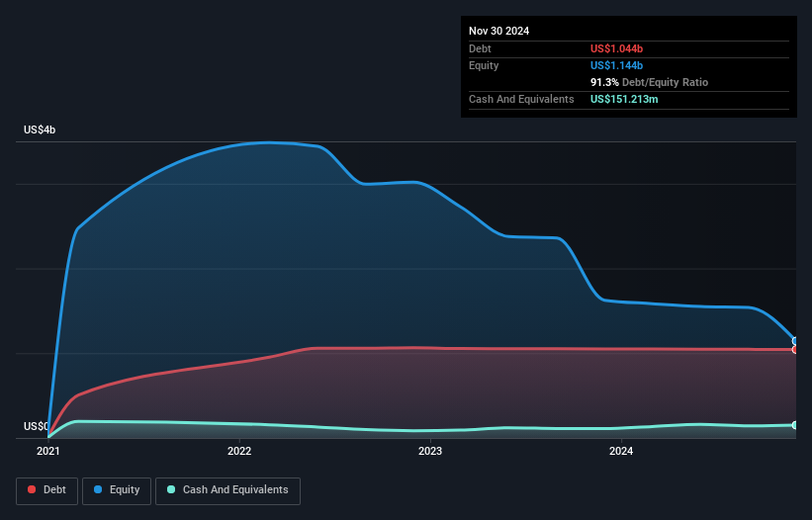The width and height of the screenshot is (812, 520).
Task: Click the US$151.213m cash value
Action: click(x=624, y=99)
